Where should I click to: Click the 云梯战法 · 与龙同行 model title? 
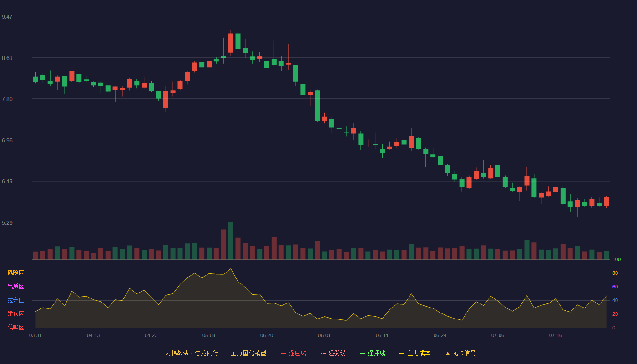[215, 353]
